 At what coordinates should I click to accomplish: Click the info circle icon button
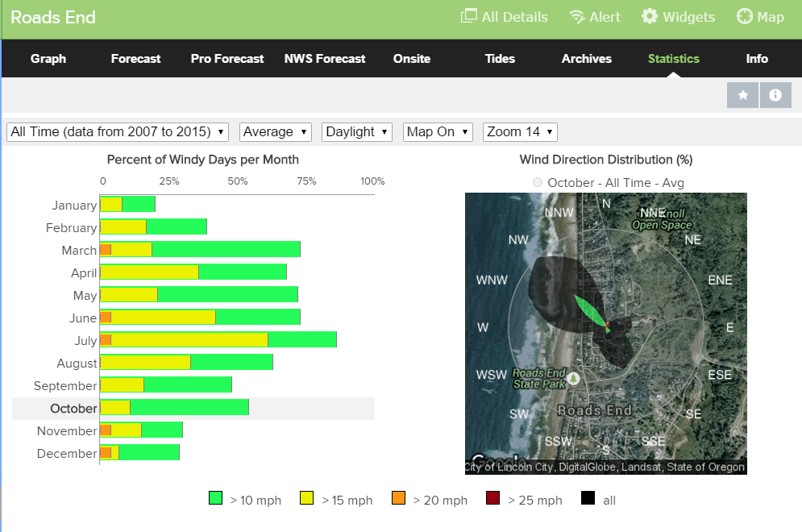click(x=775, y=95)
